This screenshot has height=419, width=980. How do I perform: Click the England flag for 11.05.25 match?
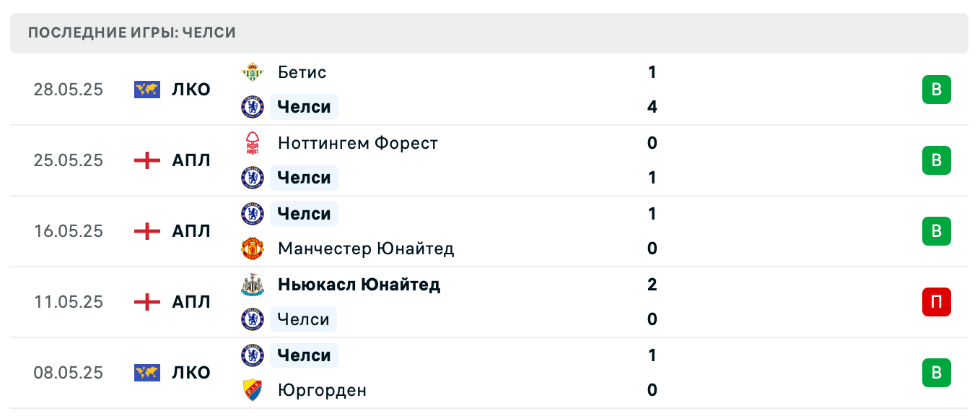click(147, 302)
